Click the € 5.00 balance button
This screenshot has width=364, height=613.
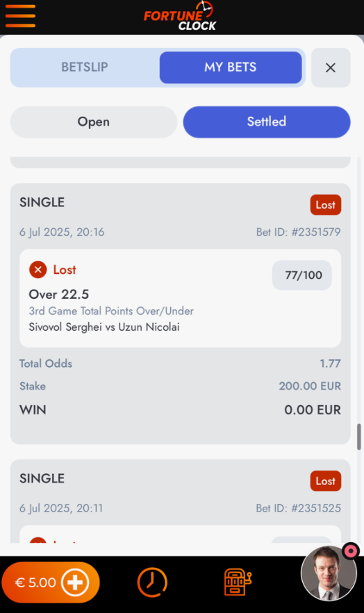coord(51,582)
